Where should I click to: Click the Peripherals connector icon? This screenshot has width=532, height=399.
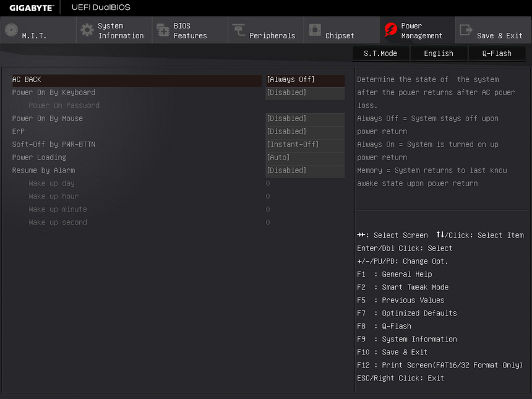click(239, 30)
